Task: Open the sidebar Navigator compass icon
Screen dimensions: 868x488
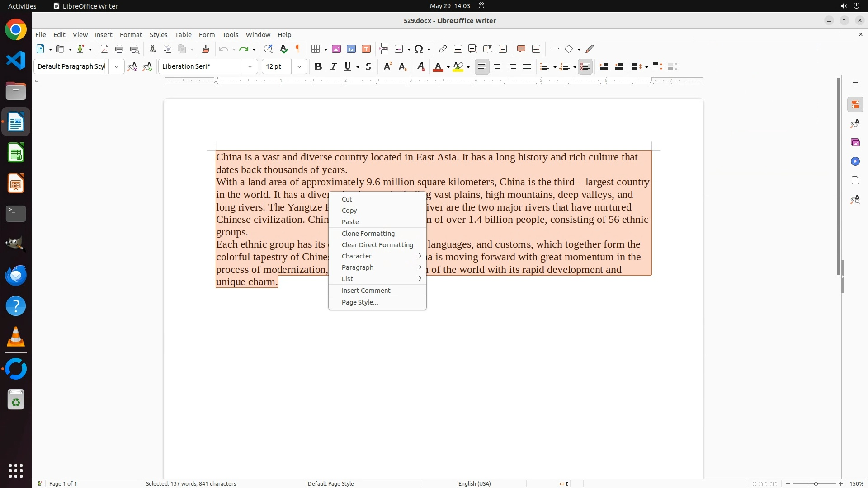Action: coord(855,161)
